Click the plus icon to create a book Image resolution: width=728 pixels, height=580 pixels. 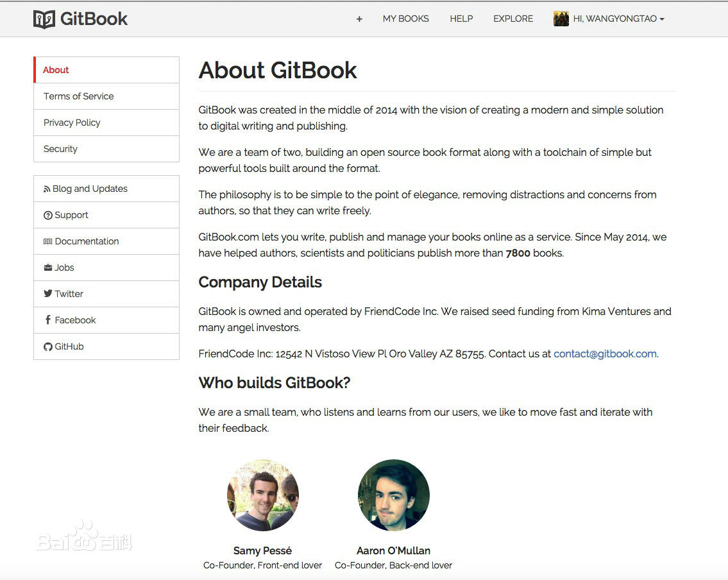click(x=359, y=19)
